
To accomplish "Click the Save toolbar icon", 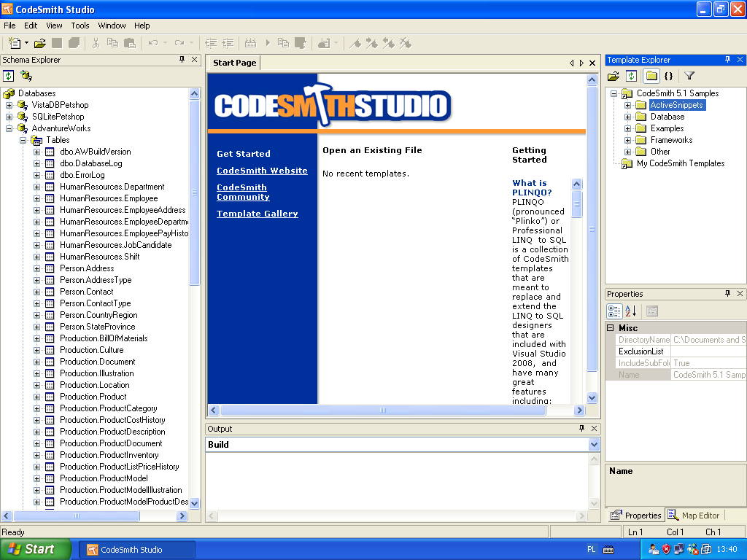I will tap(57, 43).
